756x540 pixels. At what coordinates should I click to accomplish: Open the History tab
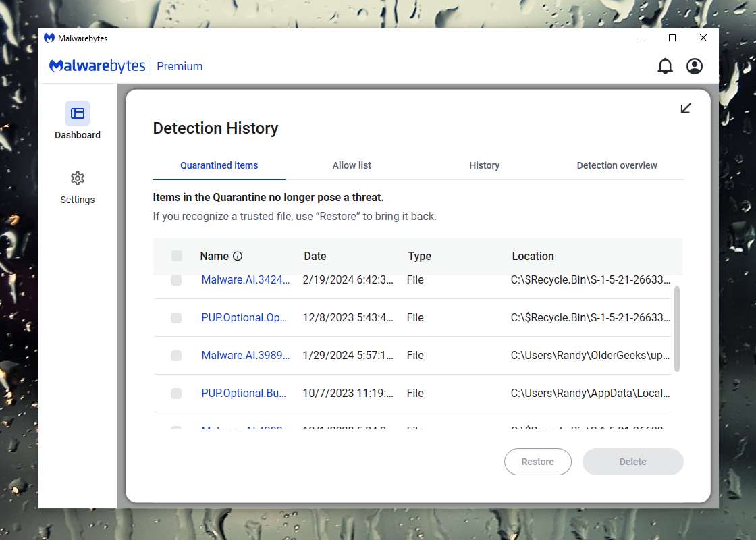(x=485, y=165)
